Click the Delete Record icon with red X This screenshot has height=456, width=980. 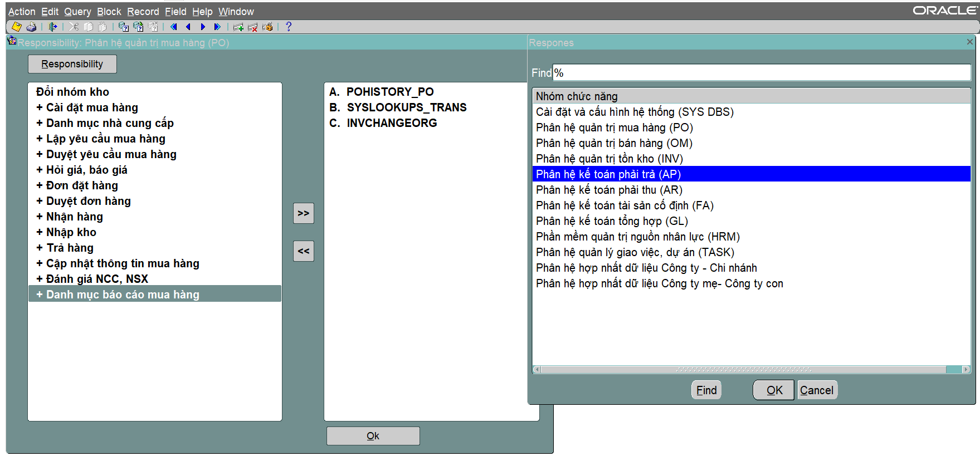pos(252,27)
